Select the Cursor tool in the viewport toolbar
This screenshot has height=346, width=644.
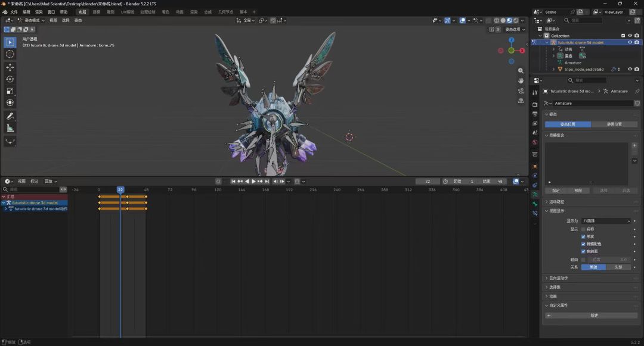pos(10,54)
